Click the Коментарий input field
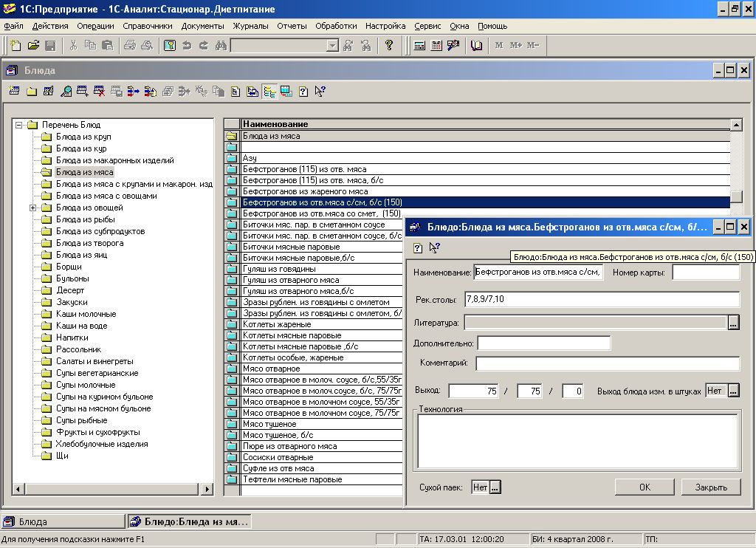Screen dimensions: 756x548 [608, 363]
